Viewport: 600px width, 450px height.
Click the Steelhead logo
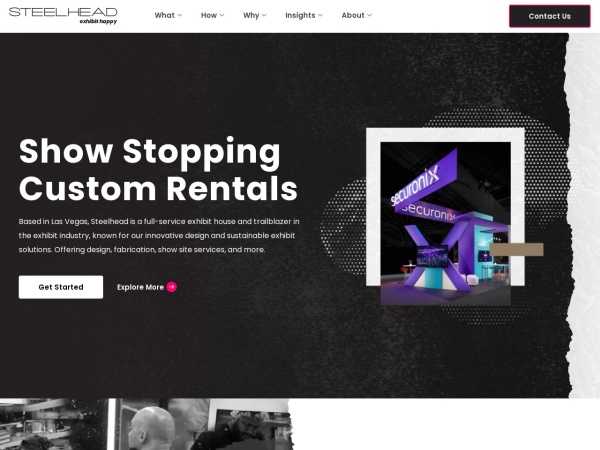point(63,16)
